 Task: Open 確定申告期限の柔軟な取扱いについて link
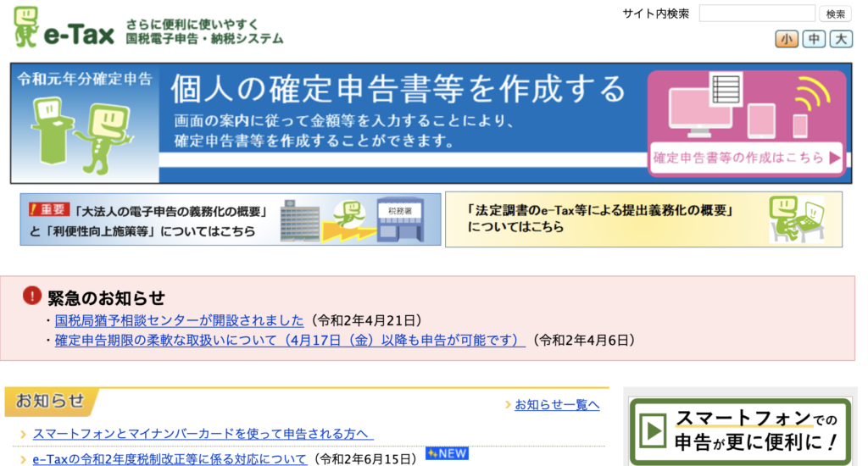click(x=290, y=341)
